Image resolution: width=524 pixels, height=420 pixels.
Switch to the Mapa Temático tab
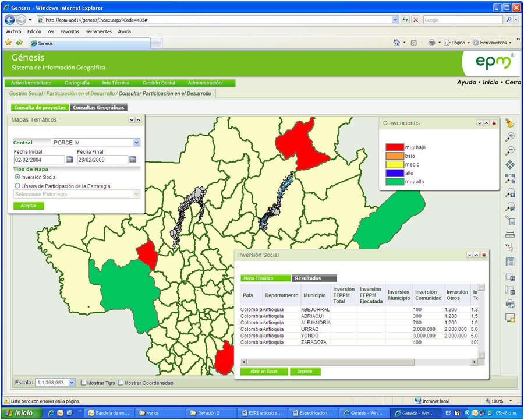click(x=265, y=278)
